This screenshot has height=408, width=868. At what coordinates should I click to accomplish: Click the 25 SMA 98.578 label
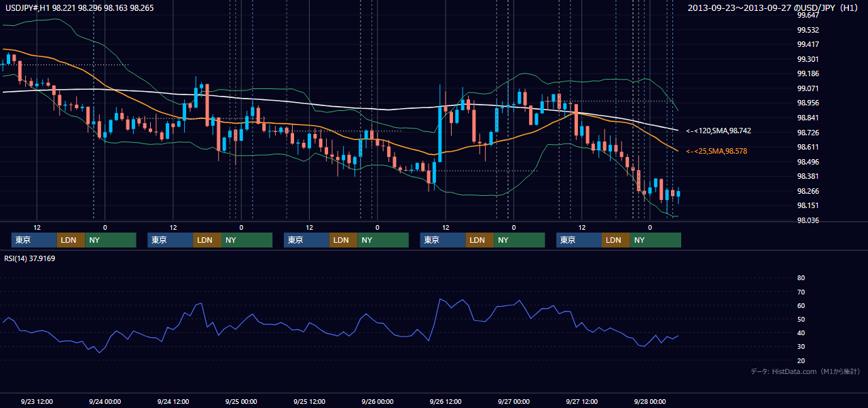coord(717,151)
